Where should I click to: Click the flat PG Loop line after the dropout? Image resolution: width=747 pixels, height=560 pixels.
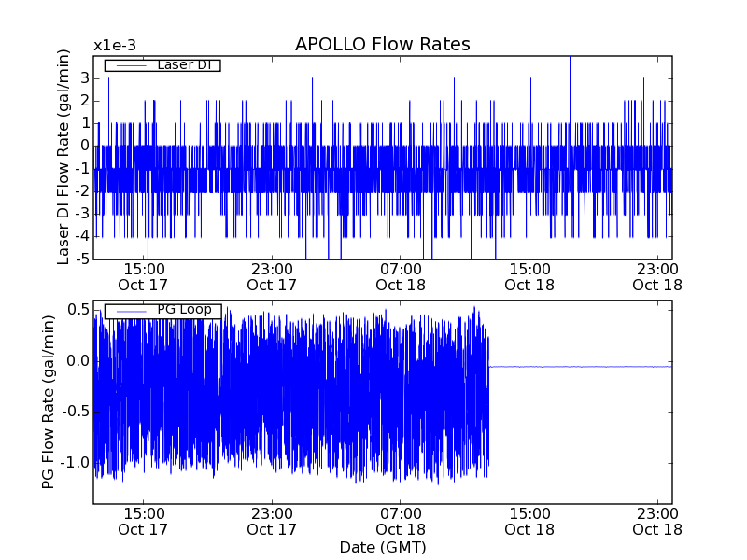coord(580,367)
